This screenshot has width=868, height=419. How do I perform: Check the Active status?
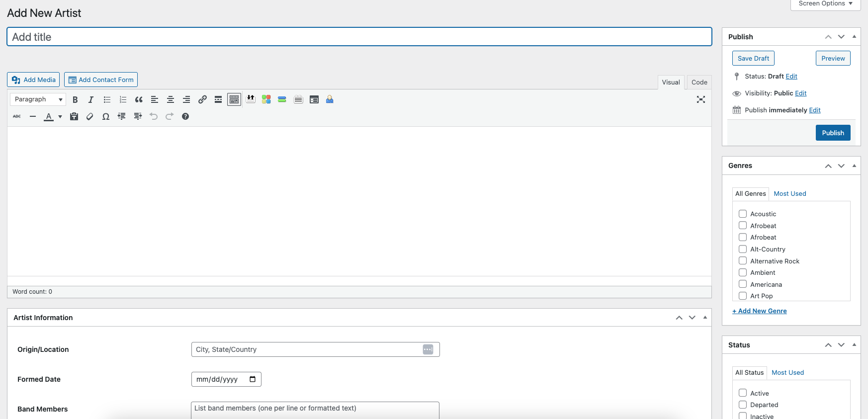click(743, 393)
